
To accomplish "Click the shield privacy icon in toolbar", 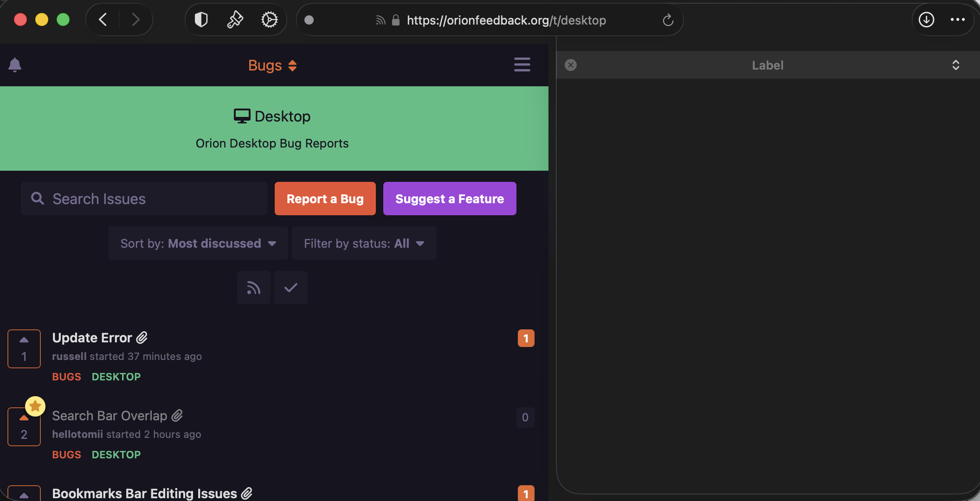I will coord(201,20).
